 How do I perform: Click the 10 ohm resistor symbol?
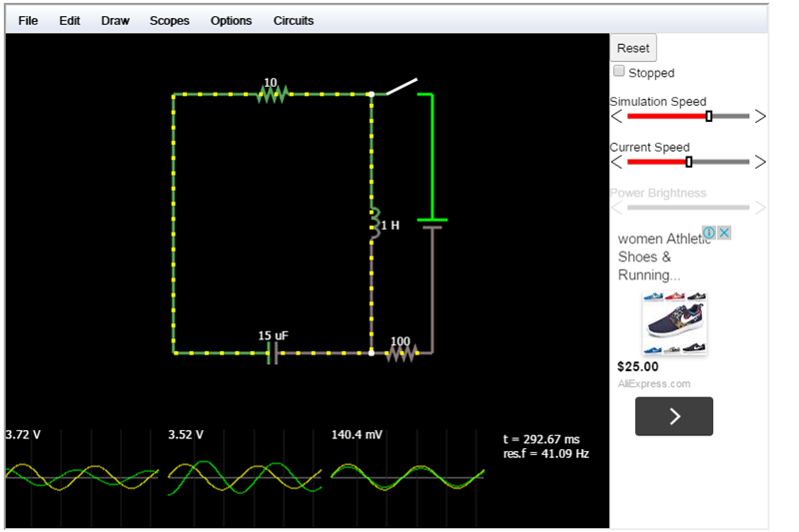click(x=272, y=94)
